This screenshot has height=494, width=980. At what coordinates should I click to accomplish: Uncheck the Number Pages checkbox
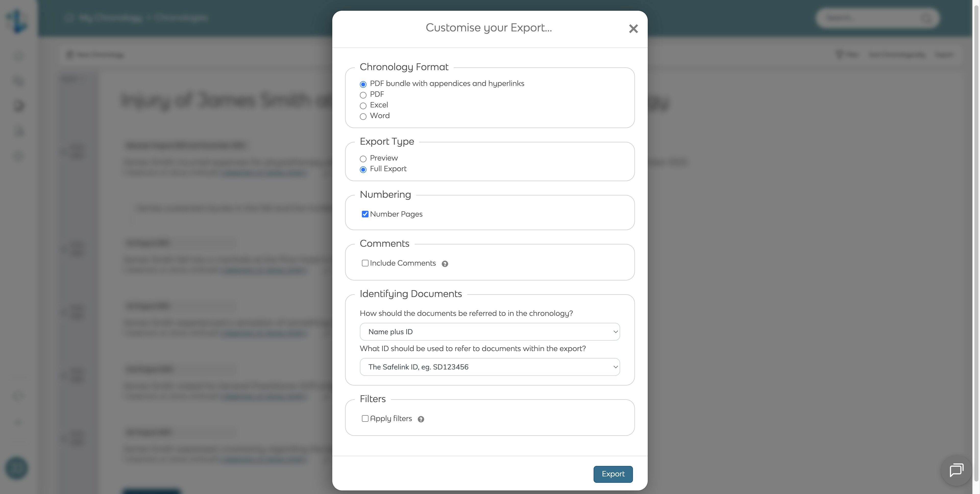[x=365, y=214]
